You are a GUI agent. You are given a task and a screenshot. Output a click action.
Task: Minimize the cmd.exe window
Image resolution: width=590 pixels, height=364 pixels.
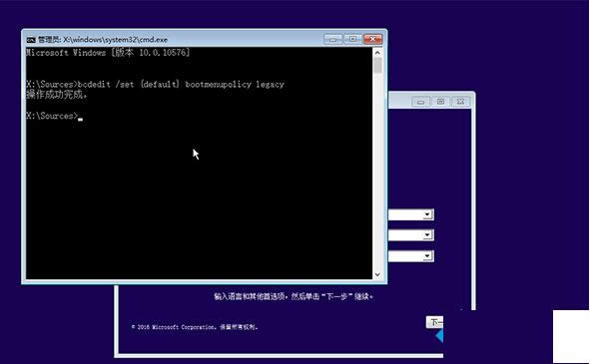[333, 39]
